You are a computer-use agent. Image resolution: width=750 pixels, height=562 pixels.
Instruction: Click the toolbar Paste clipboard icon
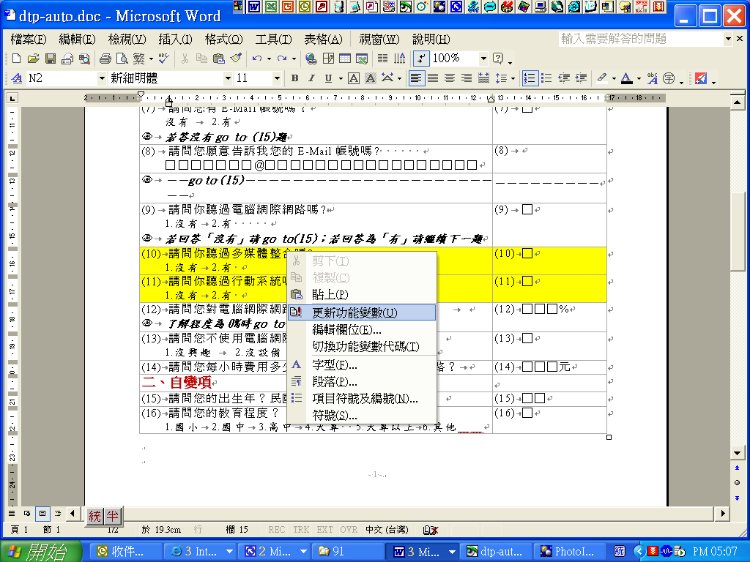[x=219, y=58]
